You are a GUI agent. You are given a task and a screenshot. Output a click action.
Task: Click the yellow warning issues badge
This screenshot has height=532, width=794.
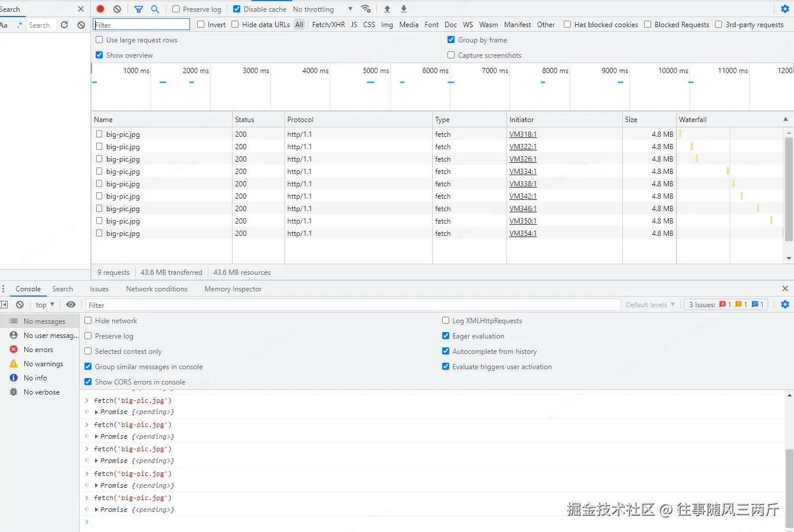pos(741,304)
